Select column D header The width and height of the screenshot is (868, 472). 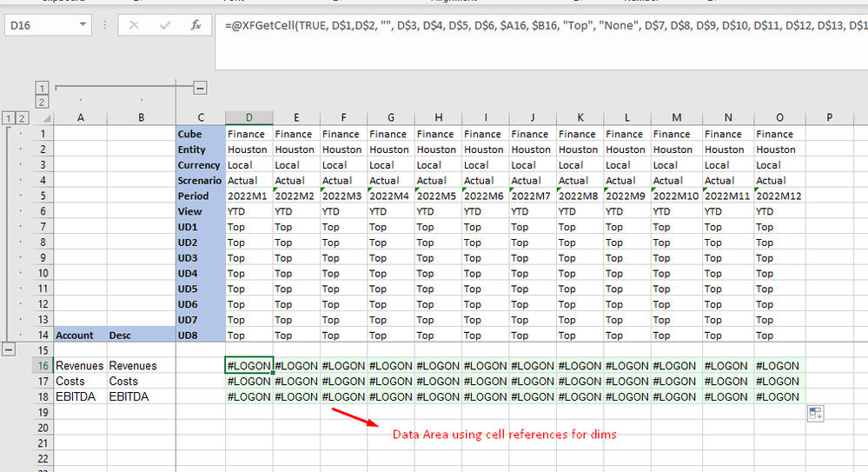[x=249, y=117]
